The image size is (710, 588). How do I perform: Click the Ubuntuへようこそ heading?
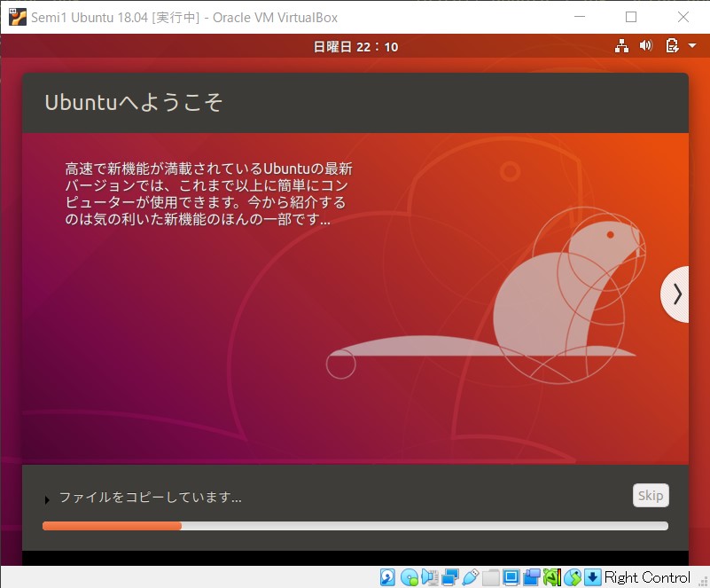(134, 102)
